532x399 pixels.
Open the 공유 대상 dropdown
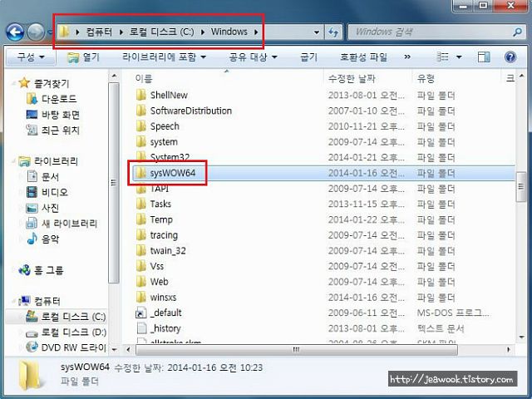(x=253, y=57)
